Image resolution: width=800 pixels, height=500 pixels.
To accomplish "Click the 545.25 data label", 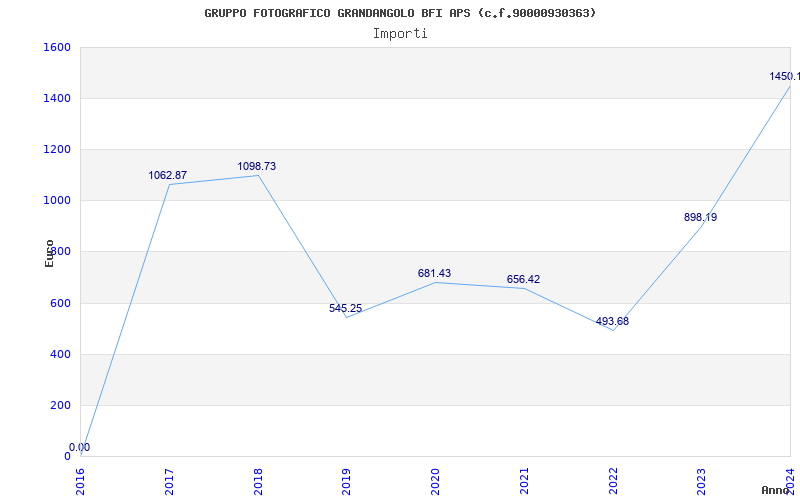I will click(x=345, y=308).
